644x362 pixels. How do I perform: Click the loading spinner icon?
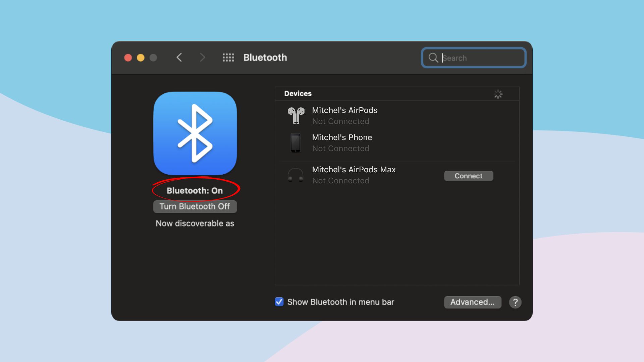(x=498, y=94)
